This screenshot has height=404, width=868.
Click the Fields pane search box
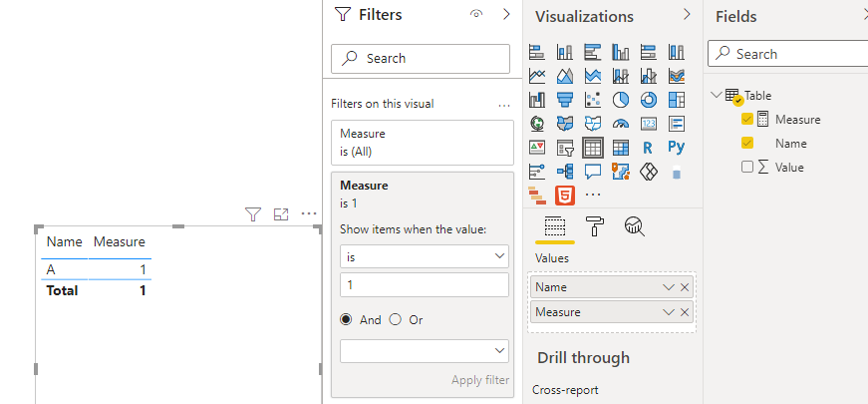(x=787, y=54)
